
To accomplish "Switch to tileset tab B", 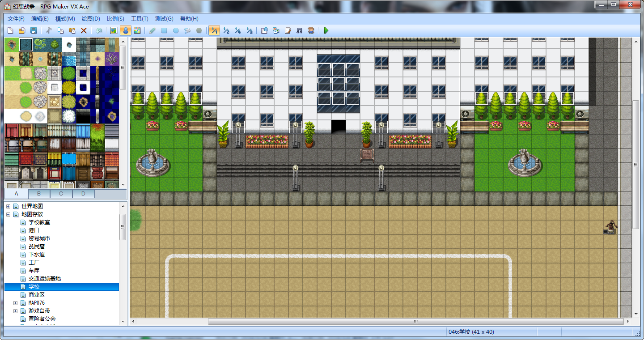I will coord(39,194).
